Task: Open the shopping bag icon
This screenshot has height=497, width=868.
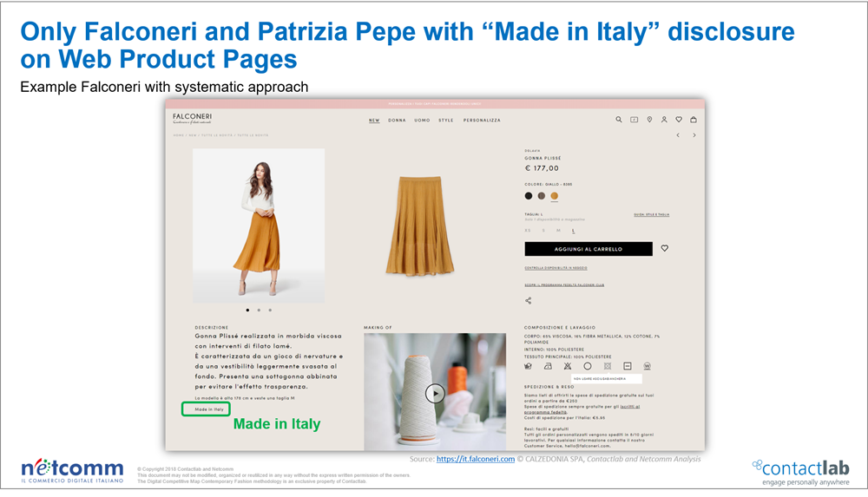Action: [694, 120]
